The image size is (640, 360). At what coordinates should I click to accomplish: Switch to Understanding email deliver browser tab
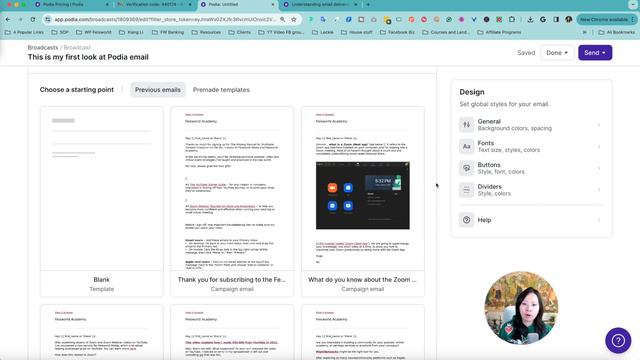click(x=320, y=4)
